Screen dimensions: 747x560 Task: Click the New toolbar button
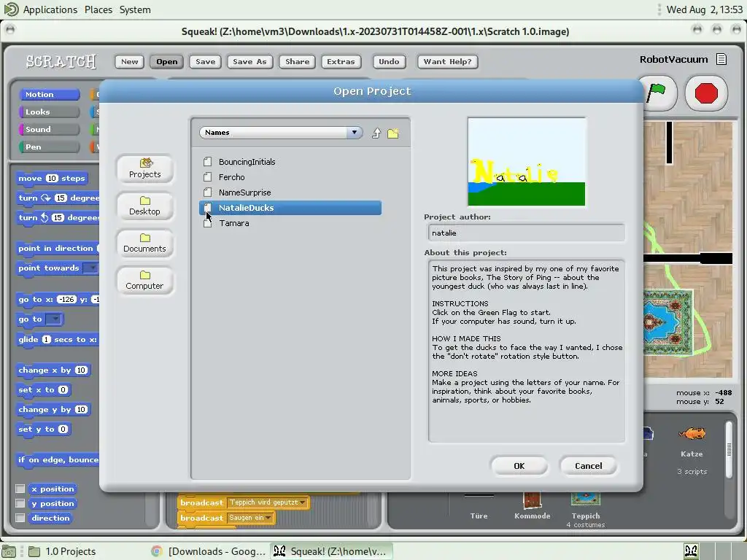[x=130, y=61]
